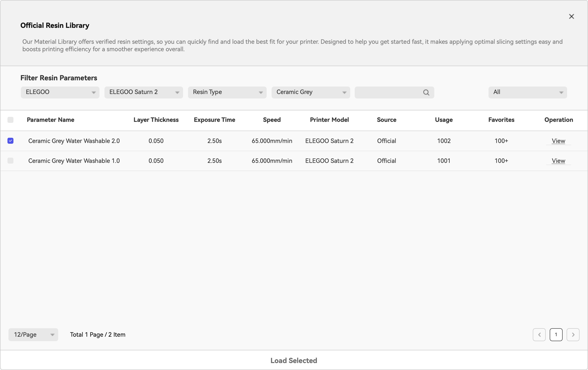Click the resin search input field
Screen dimensions: 588x370
(x=388, y=92)
